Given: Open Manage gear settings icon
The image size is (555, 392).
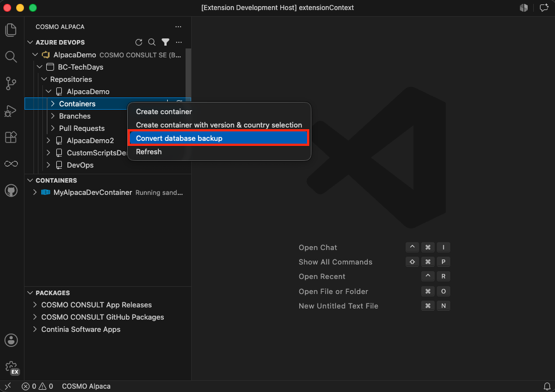Looking at the screenshot, I should 11,367.
